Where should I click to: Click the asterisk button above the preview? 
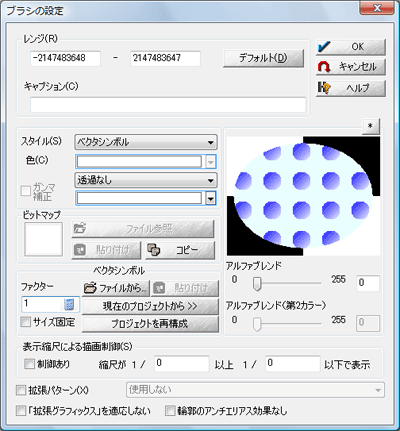370,126
